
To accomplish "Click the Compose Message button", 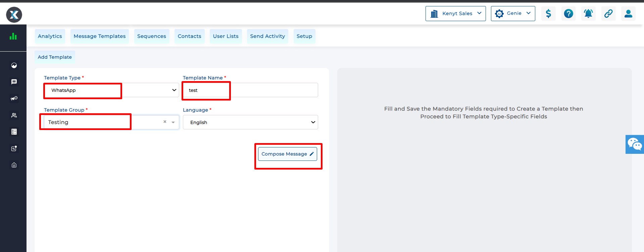I will [x=287, y=154].
